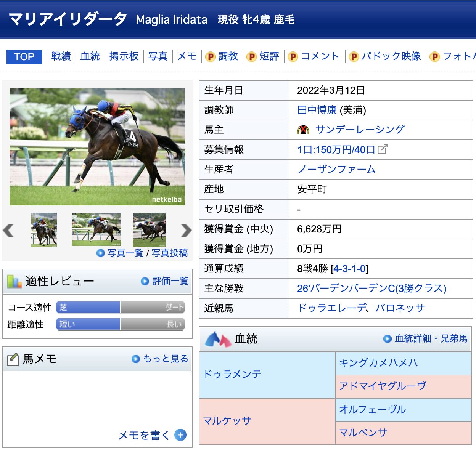Viewport: 476px width, 452px height.
Task: Open キングカメハメハ pedigree link
Action: click(378, 363)
